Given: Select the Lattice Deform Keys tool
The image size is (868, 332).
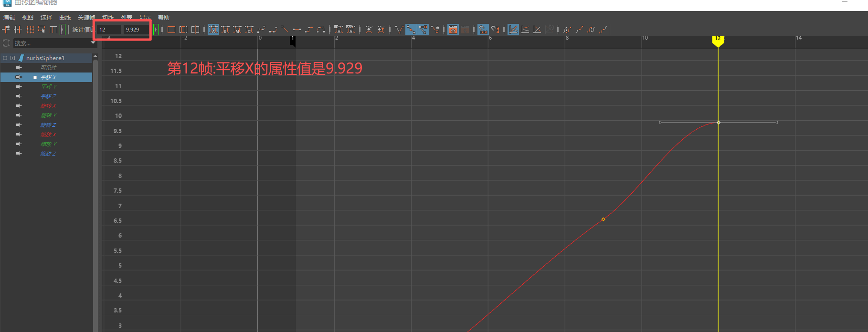Looking at the screenshot, I should pyautogui.click(x=30, y=30).
